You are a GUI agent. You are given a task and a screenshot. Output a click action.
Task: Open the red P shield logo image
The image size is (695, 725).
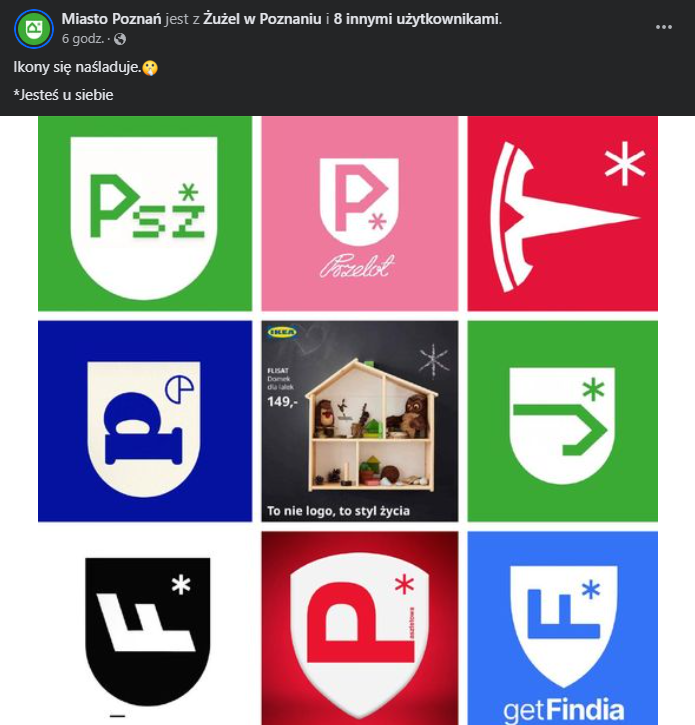(x=359, y=628)
